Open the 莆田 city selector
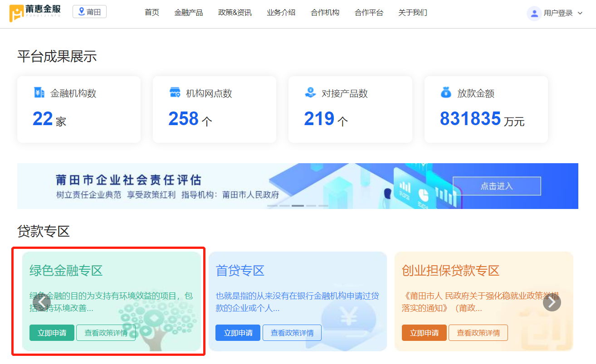Screen dimensions: 596x364 pyautogui.click(x=89, y=12)
